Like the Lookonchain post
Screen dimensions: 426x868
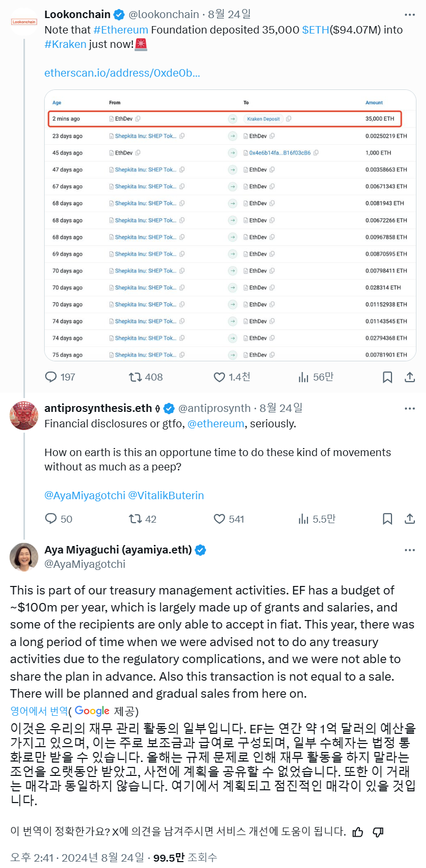coord(219,377)
